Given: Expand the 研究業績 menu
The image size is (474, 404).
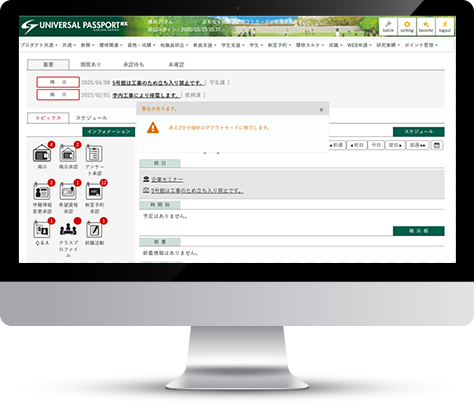Looking at the screenshot, I should pyautogui.click(x=388, y=45).
